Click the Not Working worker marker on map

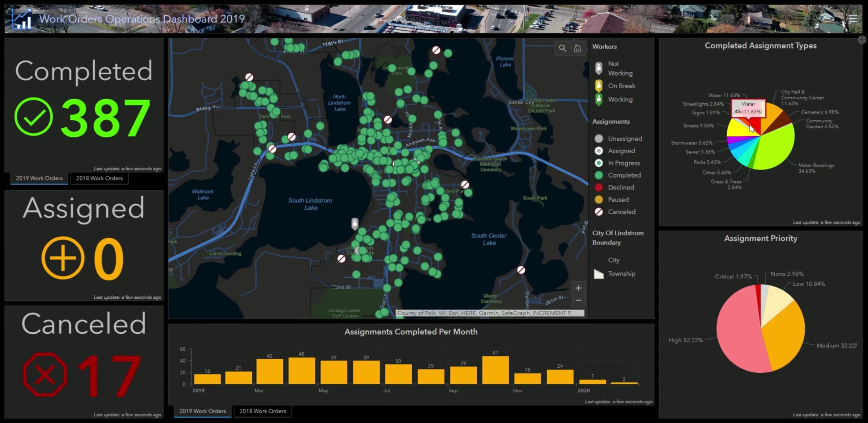point(355,223)
